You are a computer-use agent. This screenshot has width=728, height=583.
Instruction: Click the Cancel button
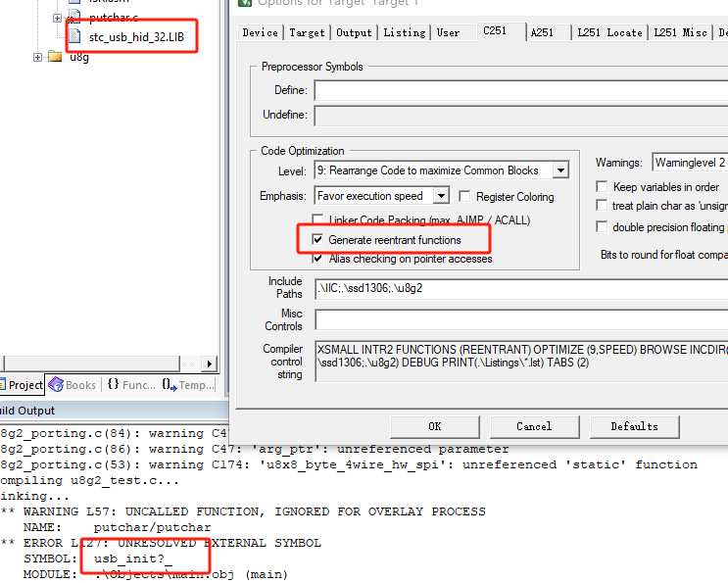click(534, 426)
